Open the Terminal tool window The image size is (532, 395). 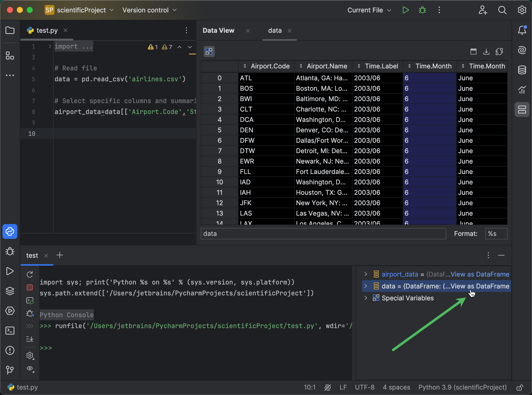[10, 330]
